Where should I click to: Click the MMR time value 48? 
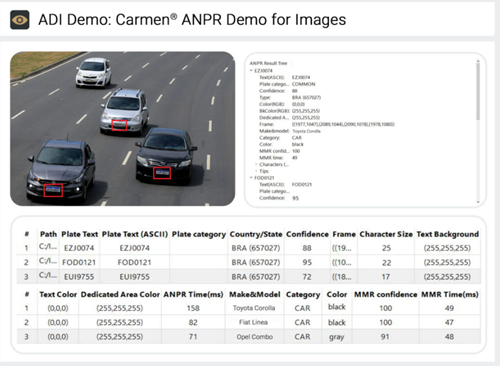tap(449, 337)
